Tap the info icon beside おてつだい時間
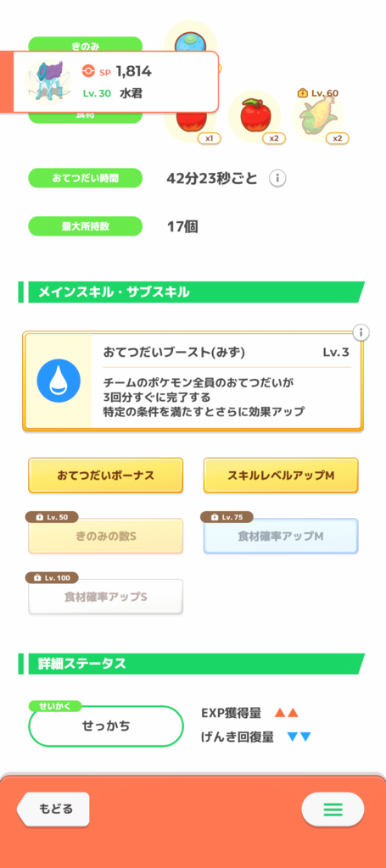The width and height of the screenshot is (386, 868). (277, 178)
